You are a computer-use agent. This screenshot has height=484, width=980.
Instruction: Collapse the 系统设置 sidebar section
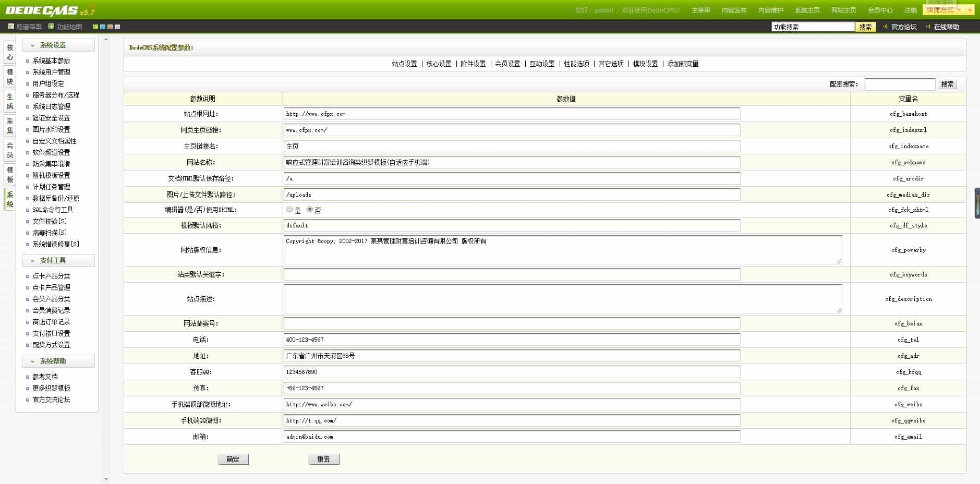tap(58, 45)
